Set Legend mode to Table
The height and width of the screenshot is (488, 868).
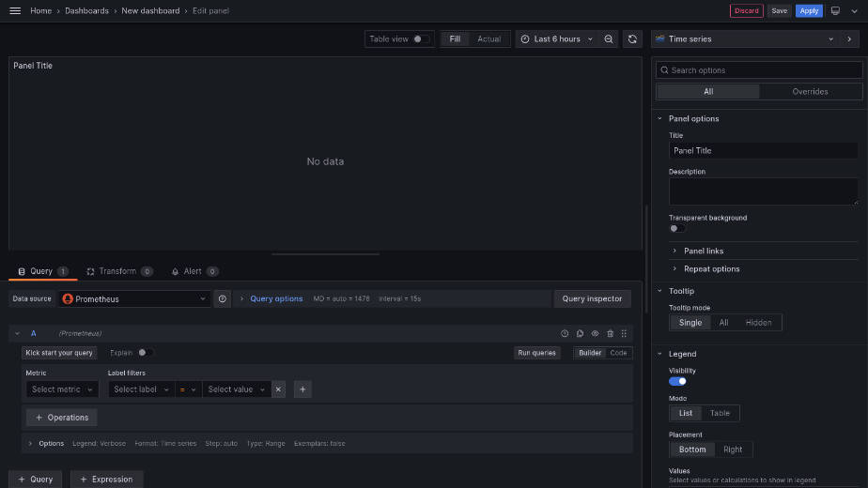pos(720,413)
